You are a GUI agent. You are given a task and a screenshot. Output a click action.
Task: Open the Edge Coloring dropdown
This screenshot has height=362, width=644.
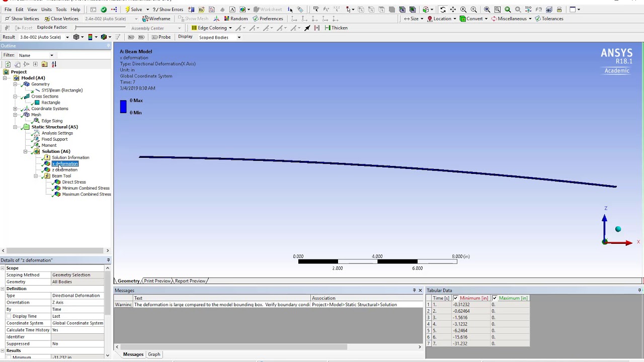click(212, 28)
